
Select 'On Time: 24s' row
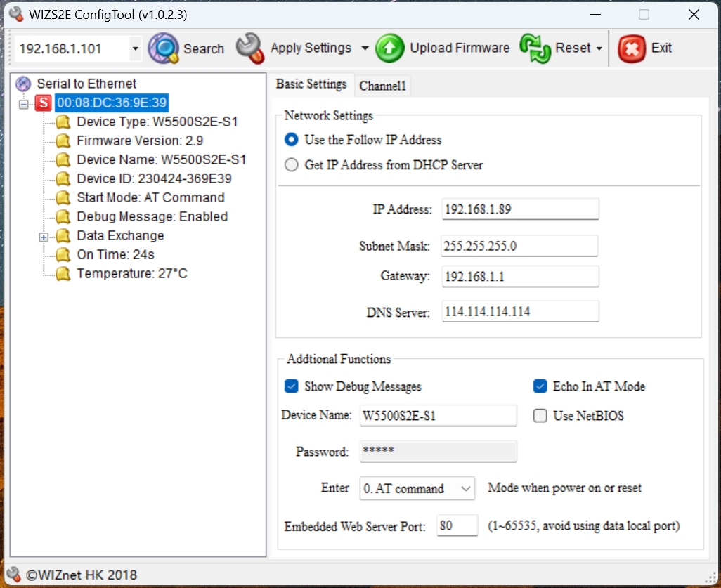(115, 254)
